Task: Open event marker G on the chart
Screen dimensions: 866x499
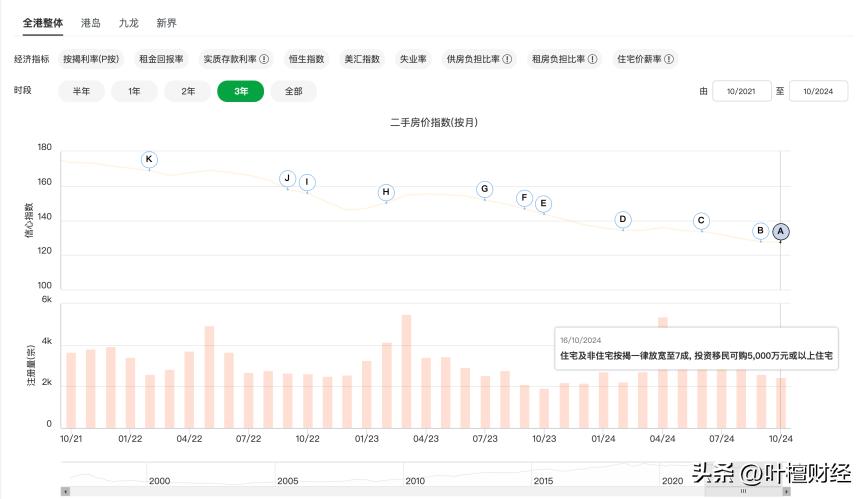Action: pyautogui.click(x=484, y=189)
